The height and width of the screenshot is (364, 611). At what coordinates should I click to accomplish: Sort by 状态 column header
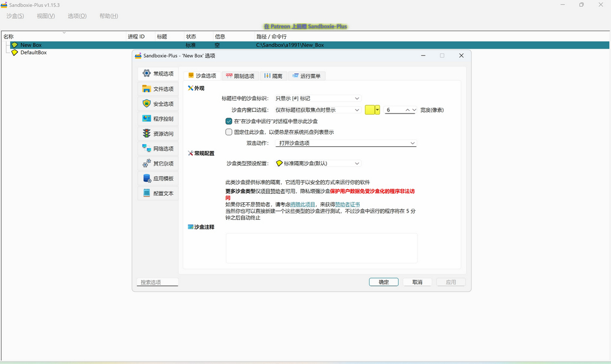pyautogui.click(x=199, y=37)
